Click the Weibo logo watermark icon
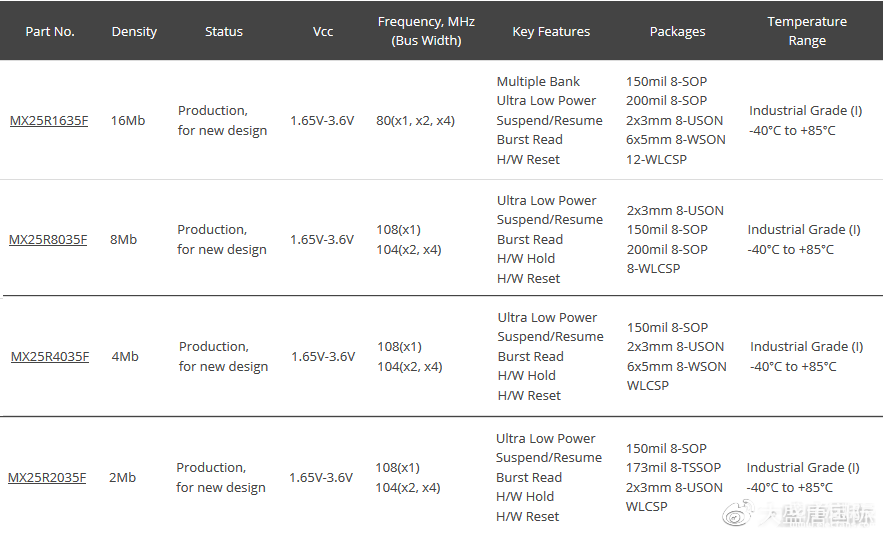 tap(738, 516)
